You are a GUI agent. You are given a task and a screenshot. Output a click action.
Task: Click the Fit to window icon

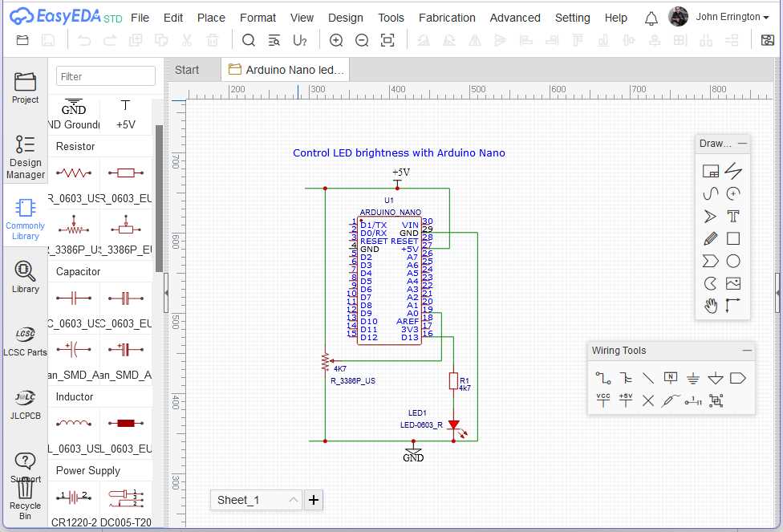pyautogui.click(x=387, y=40)
